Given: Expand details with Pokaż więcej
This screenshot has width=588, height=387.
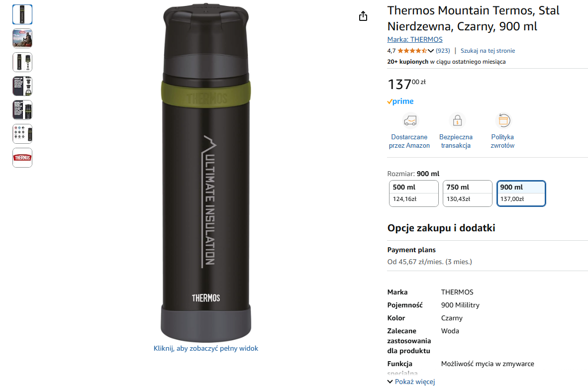Looking at the screenshot, I should (x=411, y=382).
